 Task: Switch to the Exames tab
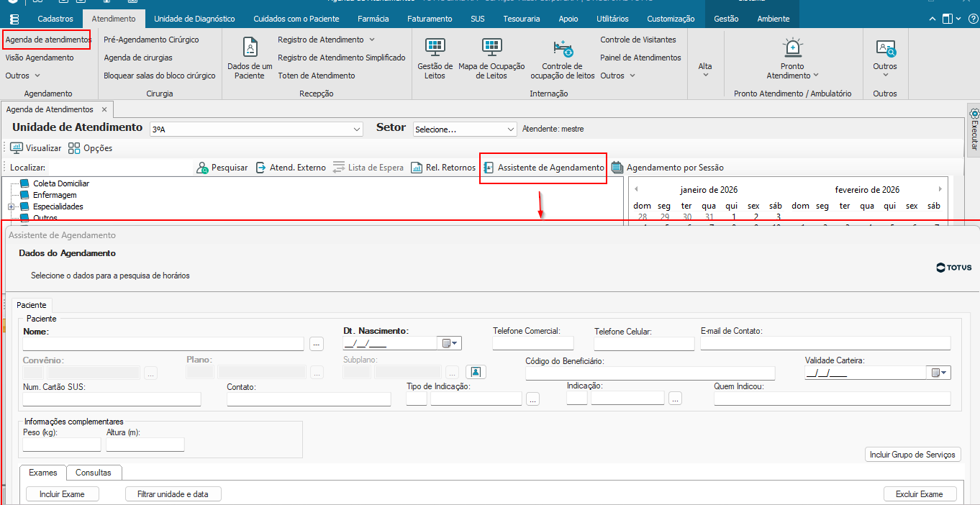(x=43, y=473)
